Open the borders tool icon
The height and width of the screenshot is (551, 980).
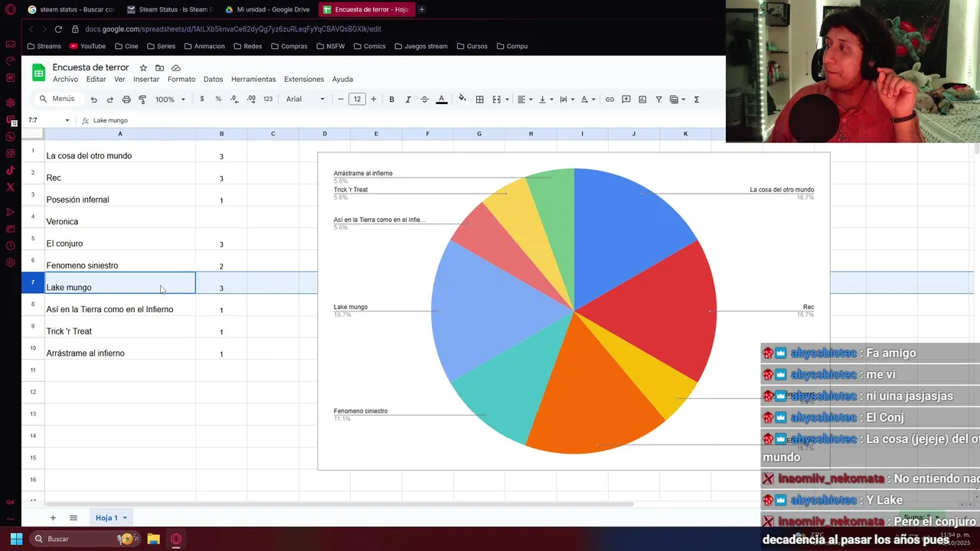click(479, 99)
